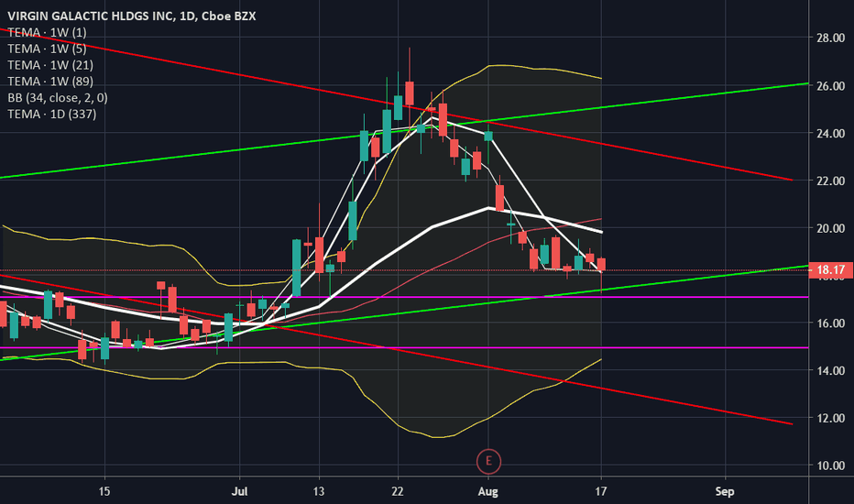This screenshot has height=504, width=854.
Task: Click the current price label 18.17
Action: (831, 269)
